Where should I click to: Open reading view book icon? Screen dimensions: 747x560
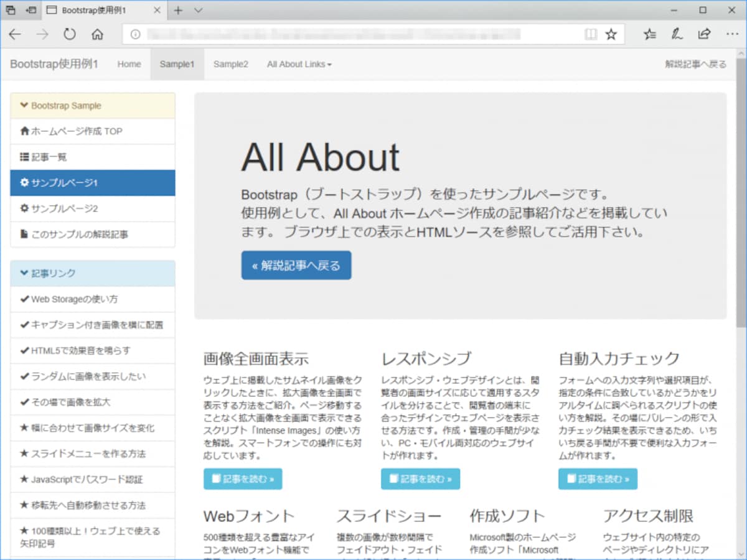click(591, 35)
